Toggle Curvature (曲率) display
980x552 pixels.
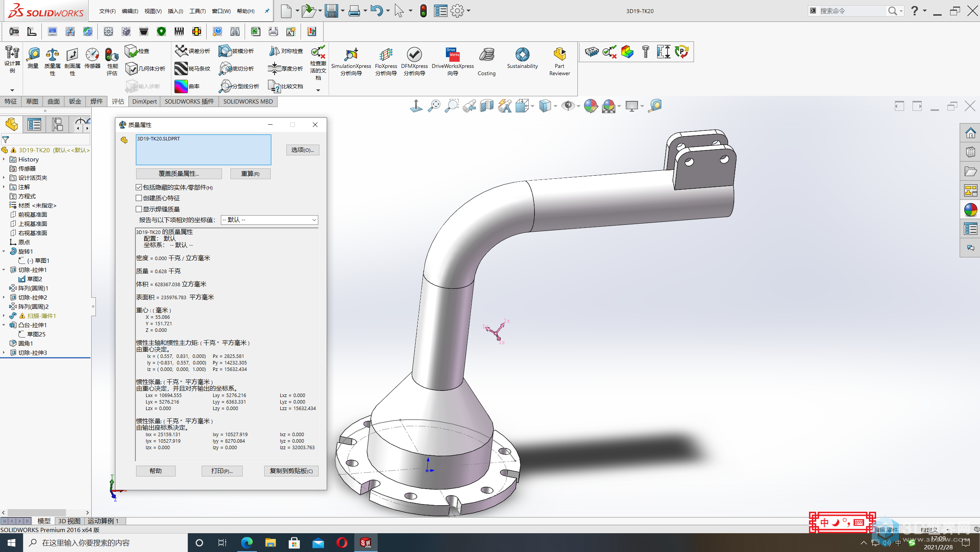[x=187, y=86]
